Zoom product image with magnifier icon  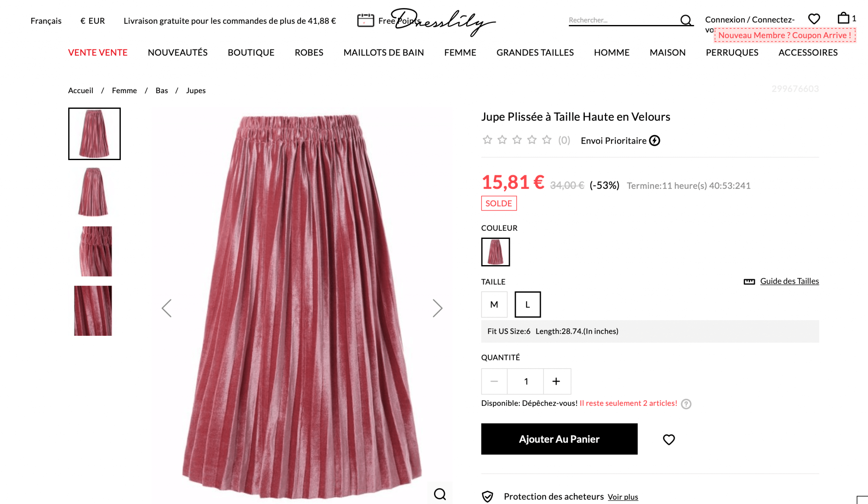pyautogui.click(x=440, y=494)
